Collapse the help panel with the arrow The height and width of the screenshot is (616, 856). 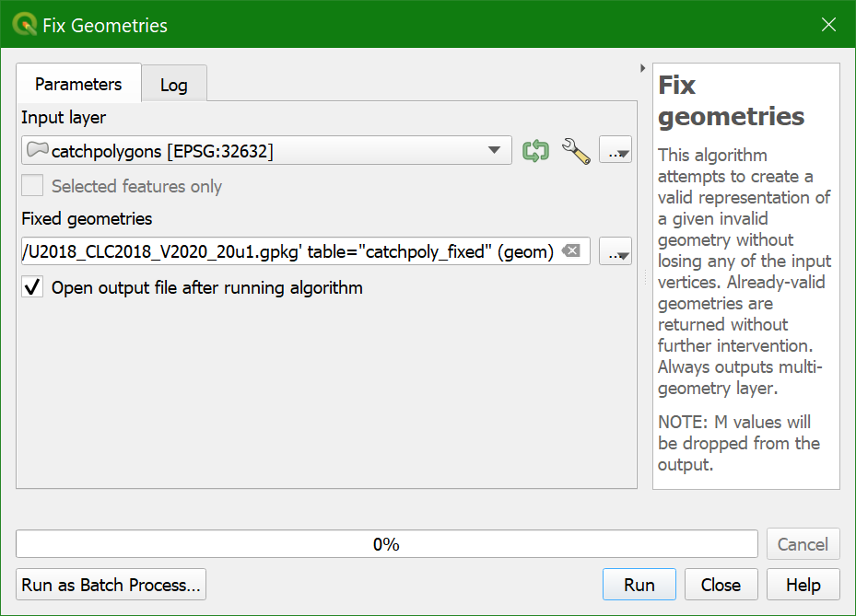pos(642,68)
